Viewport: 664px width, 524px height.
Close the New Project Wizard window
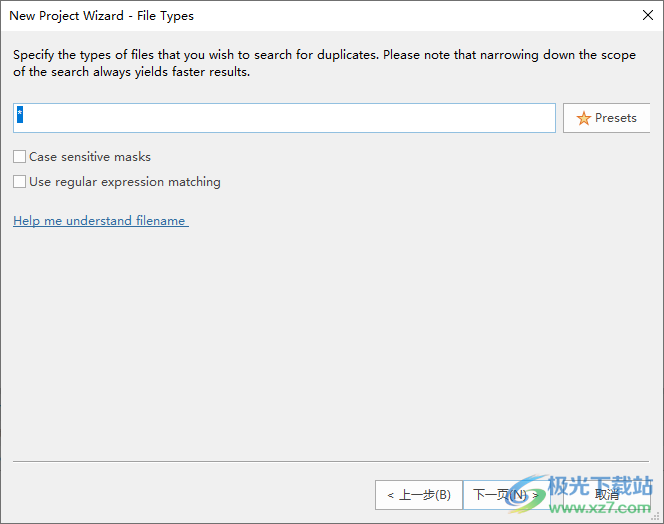[647, 16]
